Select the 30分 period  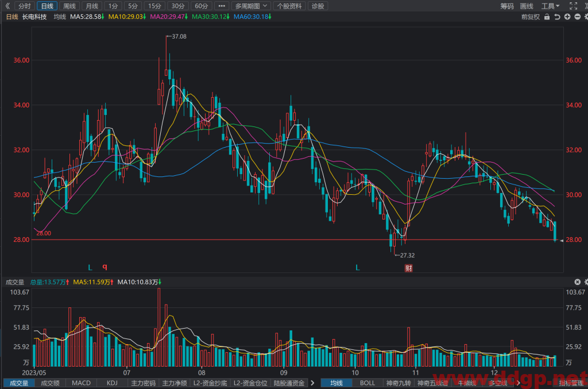pos(178,6)
